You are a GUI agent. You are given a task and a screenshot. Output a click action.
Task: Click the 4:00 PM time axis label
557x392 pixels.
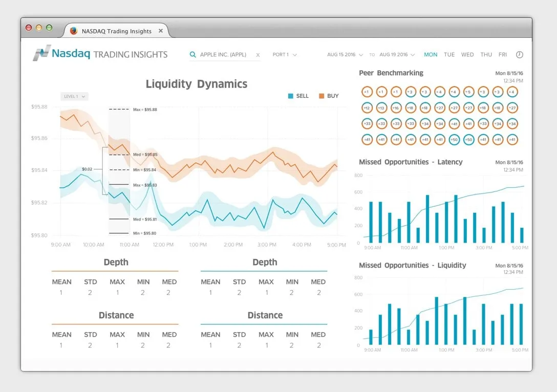[302, 245]
